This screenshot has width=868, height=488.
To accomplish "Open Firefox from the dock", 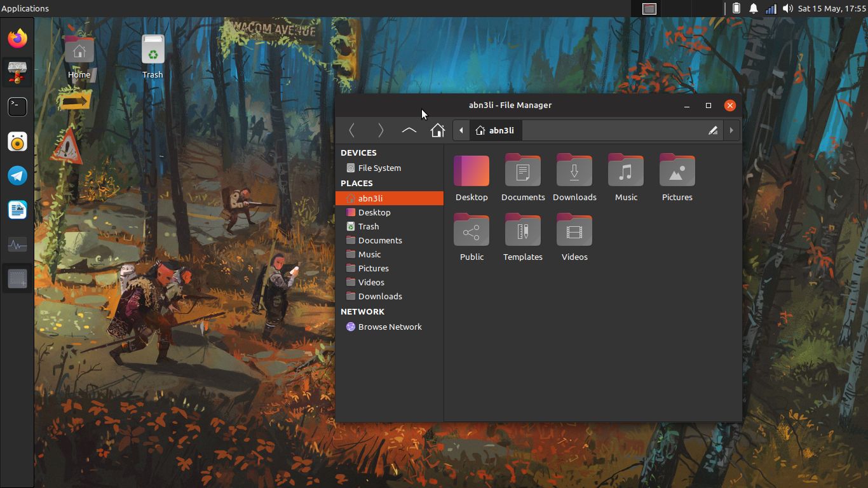I will (17, 38).
